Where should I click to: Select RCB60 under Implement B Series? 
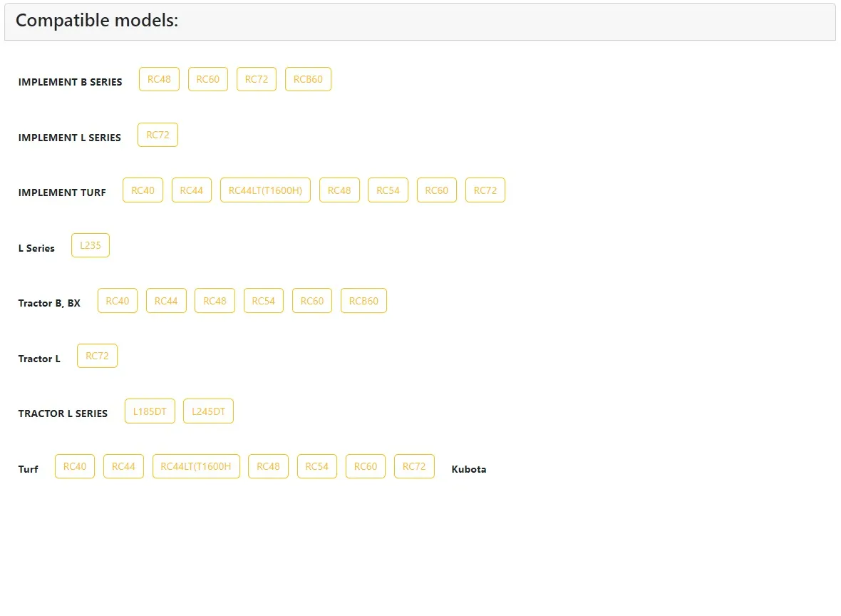coord(308,79)
